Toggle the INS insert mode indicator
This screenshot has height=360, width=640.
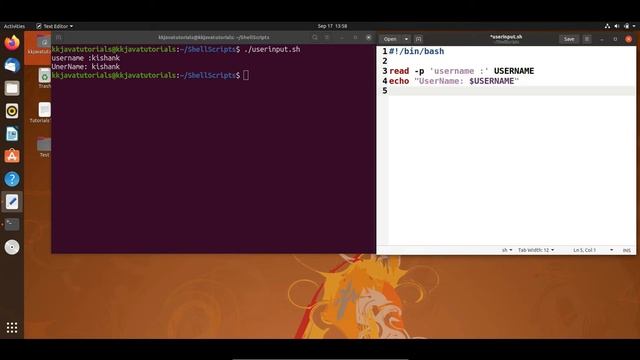coord(627,250)
